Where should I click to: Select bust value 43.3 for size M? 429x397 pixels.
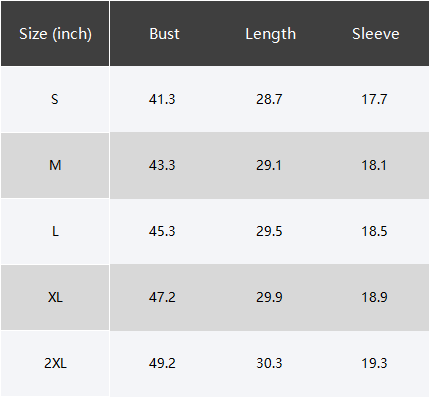pyautogui.click(x=162, y=165)
